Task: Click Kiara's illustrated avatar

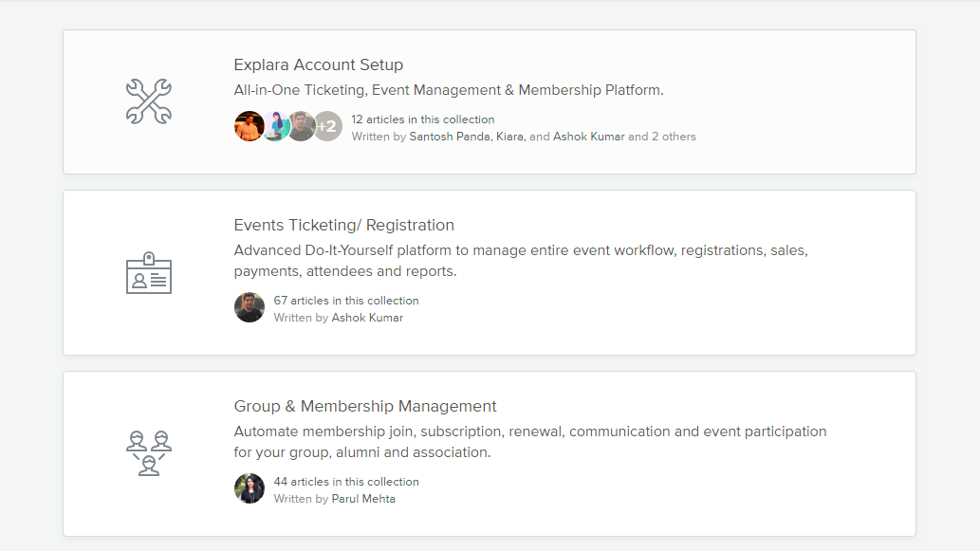Action: [x=276, y=126]
